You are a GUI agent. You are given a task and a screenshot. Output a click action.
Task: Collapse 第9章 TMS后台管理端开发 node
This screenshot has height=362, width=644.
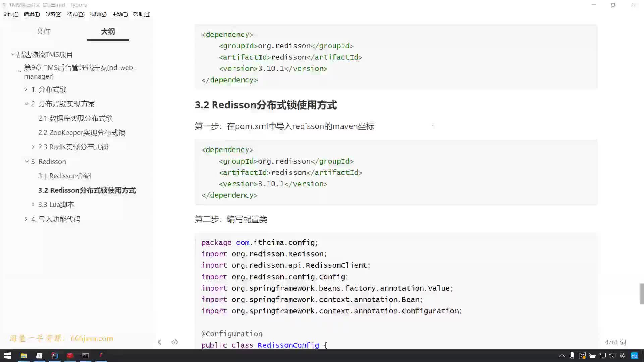click(19, 71)
